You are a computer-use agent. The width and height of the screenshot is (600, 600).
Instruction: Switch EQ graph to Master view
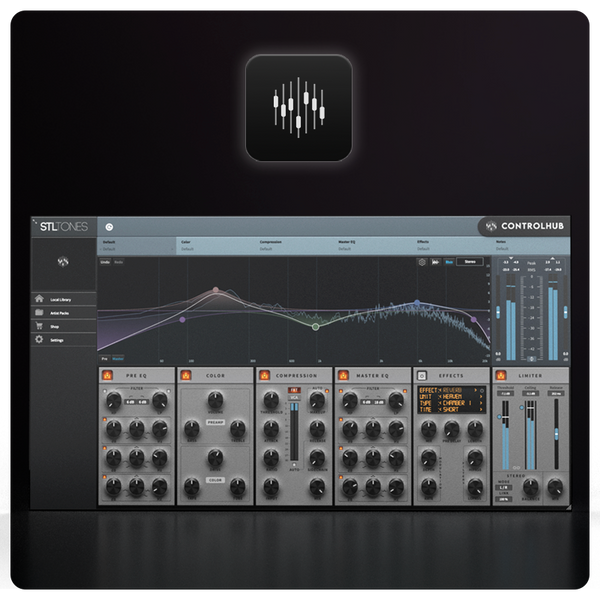[x=118, y=359]
